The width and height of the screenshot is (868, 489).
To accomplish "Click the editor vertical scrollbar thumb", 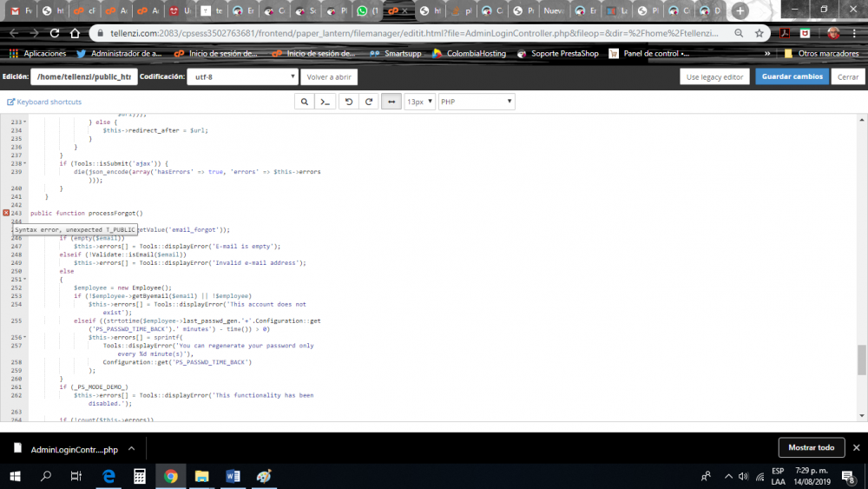I will click(x=862, y=360).
